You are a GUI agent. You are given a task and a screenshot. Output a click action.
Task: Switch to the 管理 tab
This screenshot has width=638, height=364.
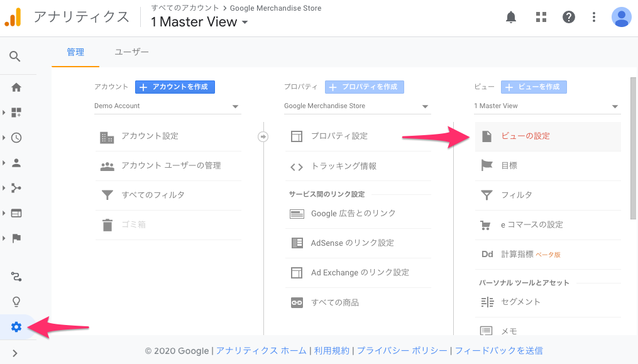[75, 52]
